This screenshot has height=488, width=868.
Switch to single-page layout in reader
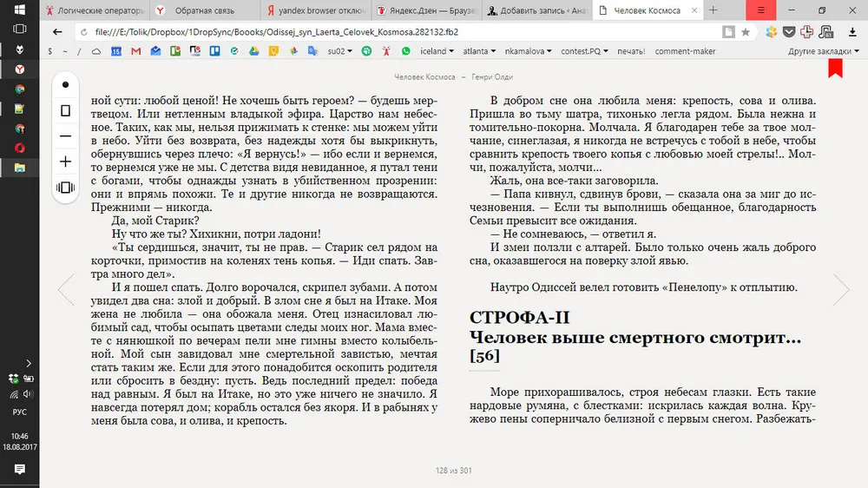65,111
